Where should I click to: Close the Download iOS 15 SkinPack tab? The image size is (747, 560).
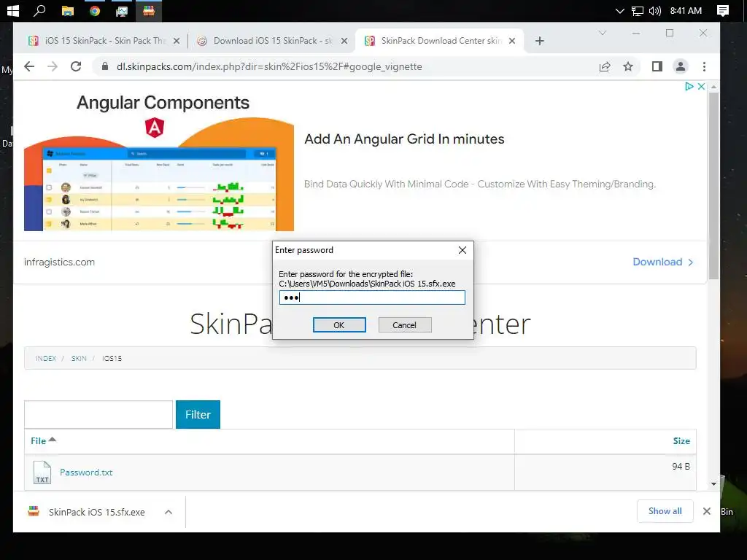click(x=344, y=41)
